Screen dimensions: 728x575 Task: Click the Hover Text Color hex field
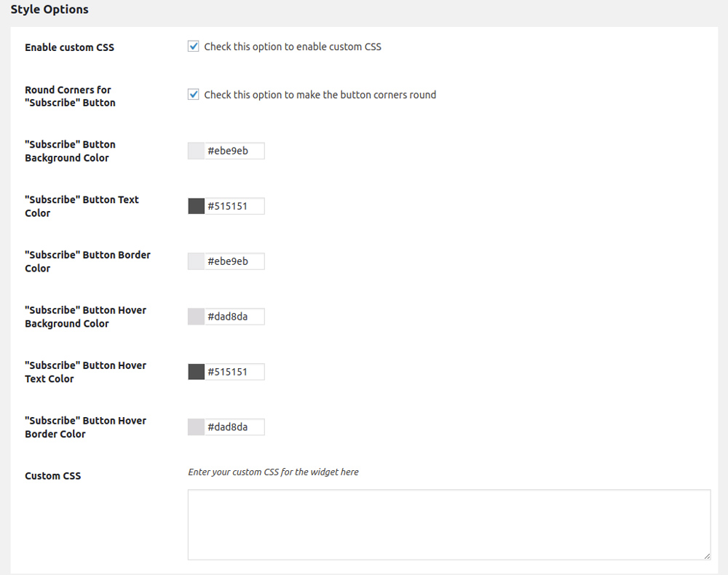[234, 372]
